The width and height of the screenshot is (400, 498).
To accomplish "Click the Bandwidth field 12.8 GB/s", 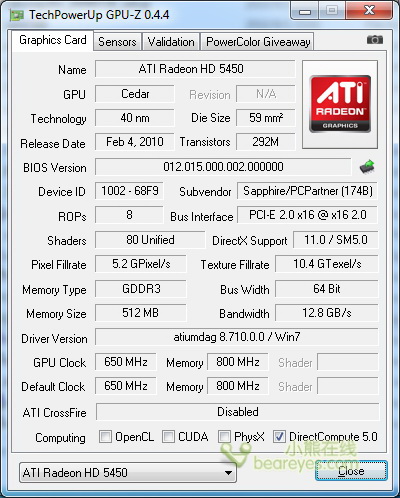I will [x=327, y=313].
